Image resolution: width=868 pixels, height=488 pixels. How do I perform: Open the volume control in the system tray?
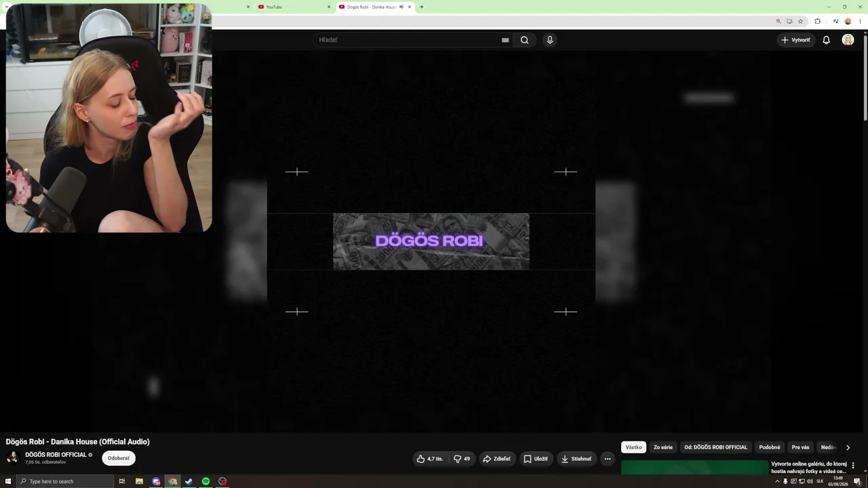(x=810, y=481)
